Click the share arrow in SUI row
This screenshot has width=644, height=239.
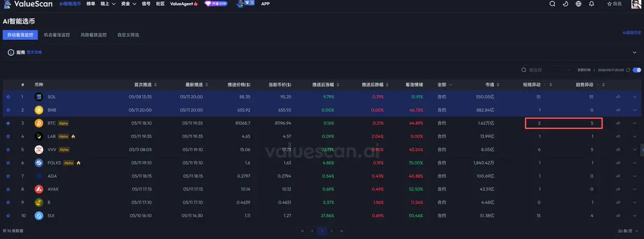point(618,215)
